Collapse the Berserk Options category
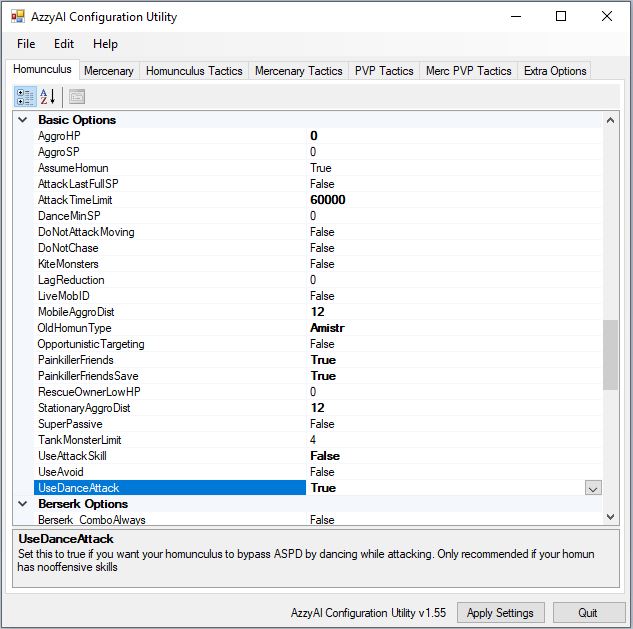This screenshot has width=633, height=629. pos(23,504)
